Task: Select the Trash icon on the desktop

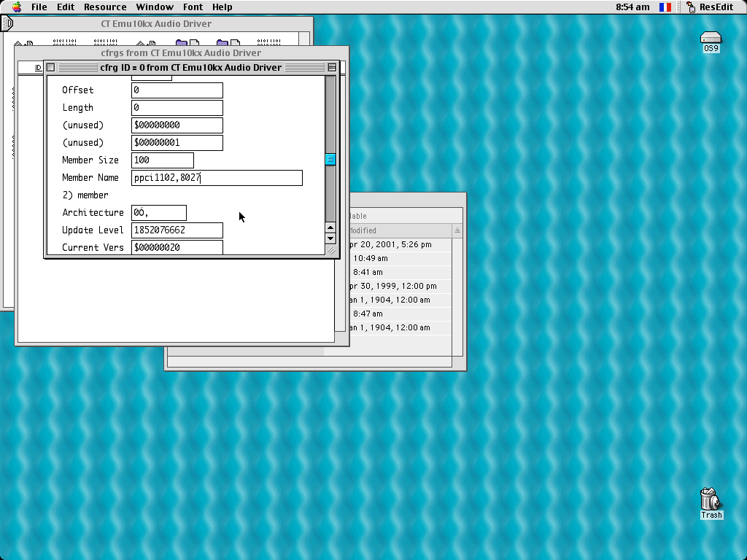Action: [x=711, y=503]
